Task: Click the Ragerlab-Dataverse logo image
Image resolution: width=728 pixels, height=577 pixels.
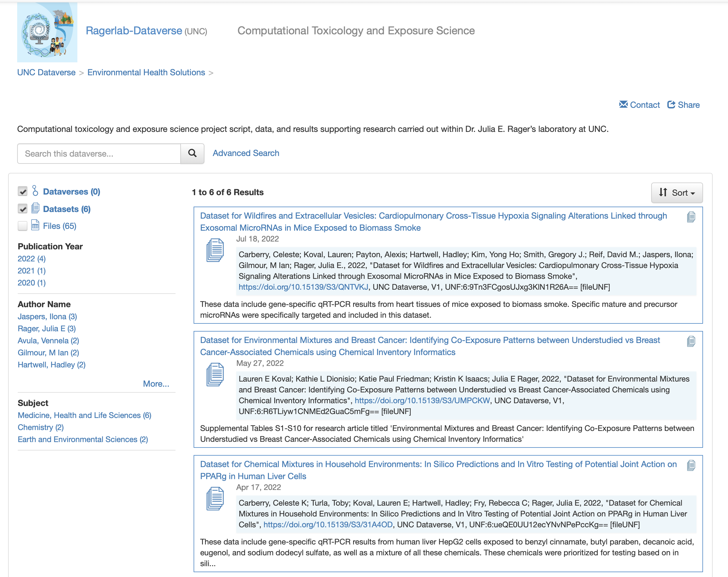Action: (x=47, y=33)
